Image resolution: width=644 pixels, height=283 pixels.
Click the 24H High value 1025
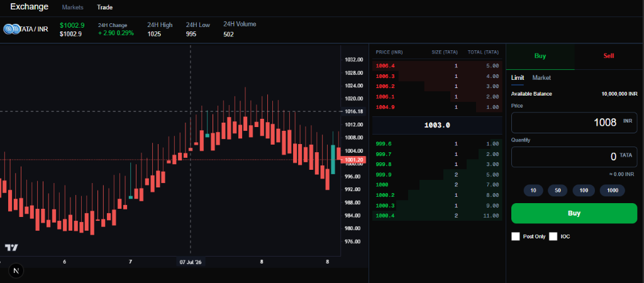[154, 34]
